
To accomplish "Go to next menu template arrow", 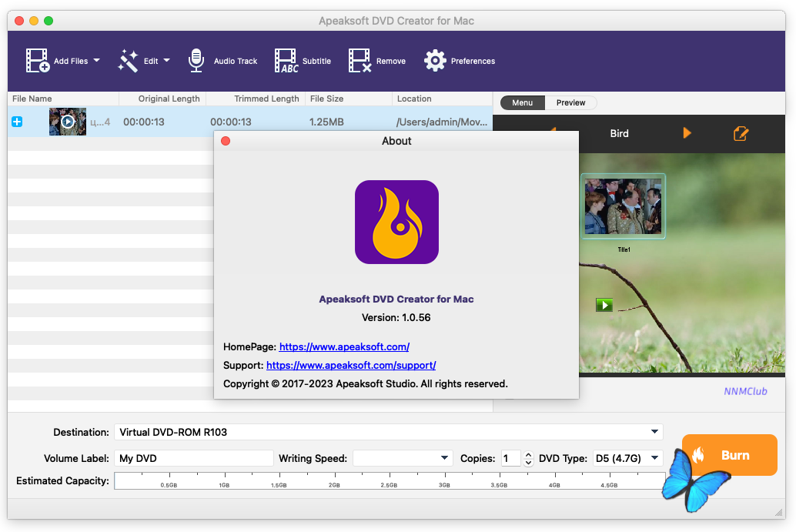I will tap(687, 133).
